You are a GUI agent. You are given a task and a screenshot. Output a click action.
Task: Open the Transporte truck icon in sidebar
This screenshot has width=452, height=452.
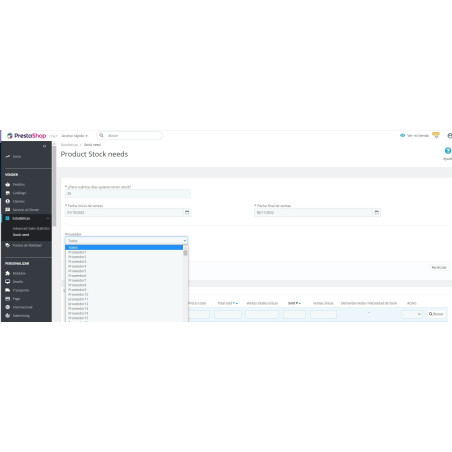pos(8,290)
